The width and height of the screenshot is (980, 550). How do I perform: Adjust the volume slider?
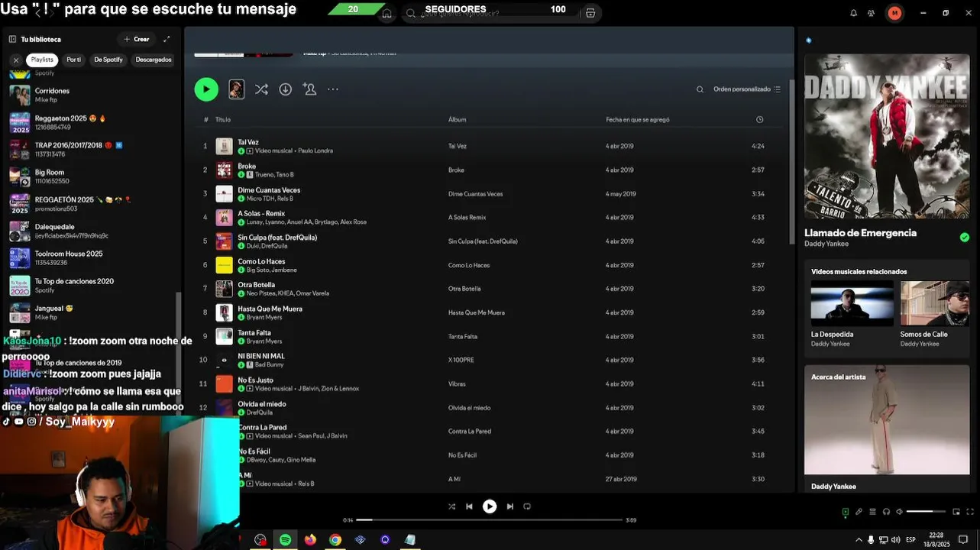pyautogui.click(x=926, y=512)
